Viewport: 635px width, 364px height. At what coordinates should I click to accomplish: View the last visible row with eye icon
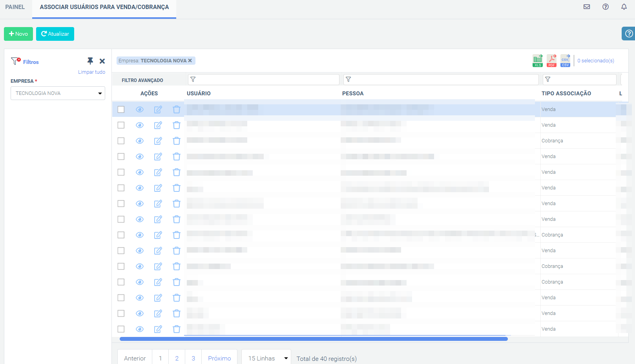click(140, 329)
